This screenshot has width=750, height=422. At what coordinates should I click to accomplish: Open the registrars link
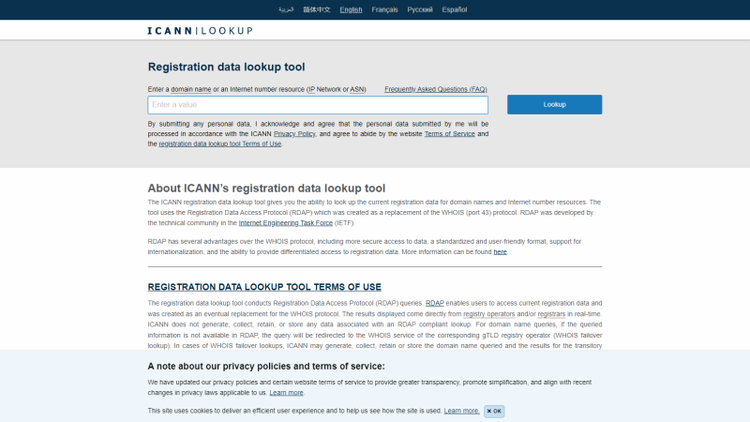[x=551, y=314]
